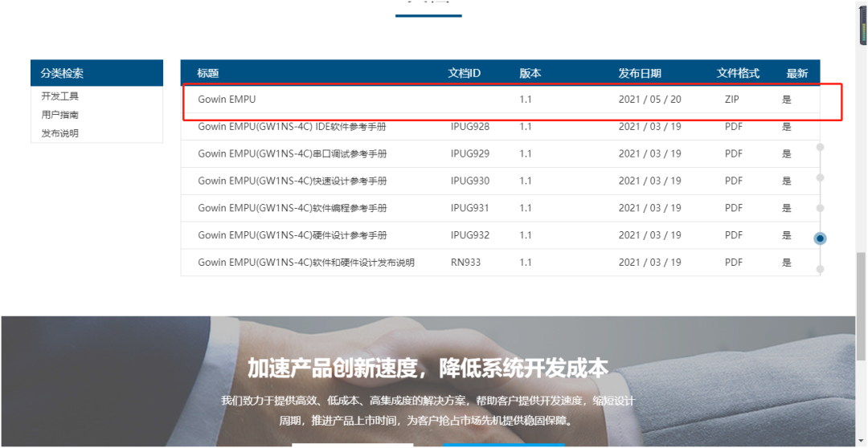Select the navigation dot beside the IPUG929 row
The height and width of the screenshot is (448, 868).
pyautogui.click(x=821, y=147)
